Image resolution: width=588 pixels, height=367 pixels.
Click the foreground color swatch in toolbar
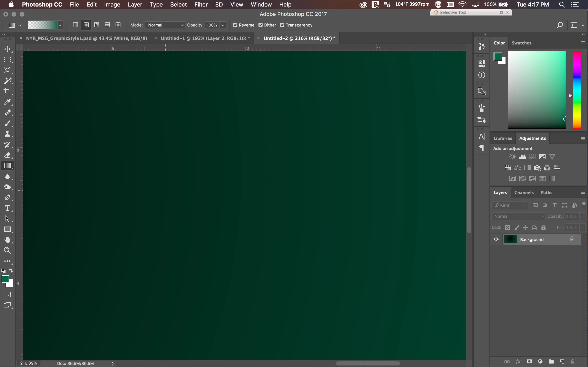[5, 279]
